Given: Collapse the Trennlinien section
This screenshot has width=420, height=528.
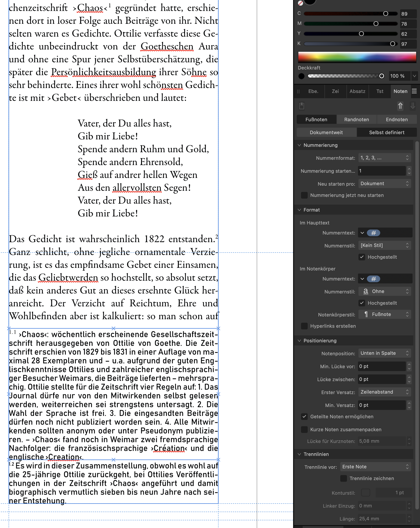Looking at the screenshot, I should click(x=299, y=454).
